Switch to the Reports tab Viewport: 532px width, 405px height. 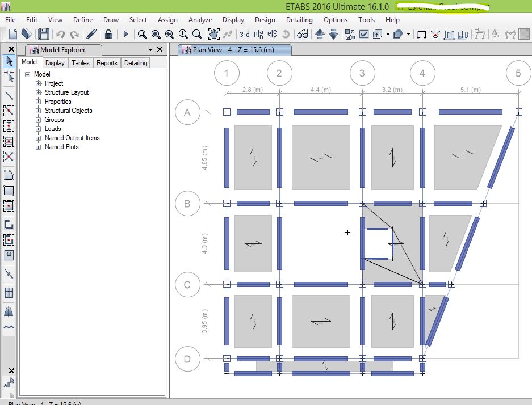pyautogui.click(x=107, y=63)
